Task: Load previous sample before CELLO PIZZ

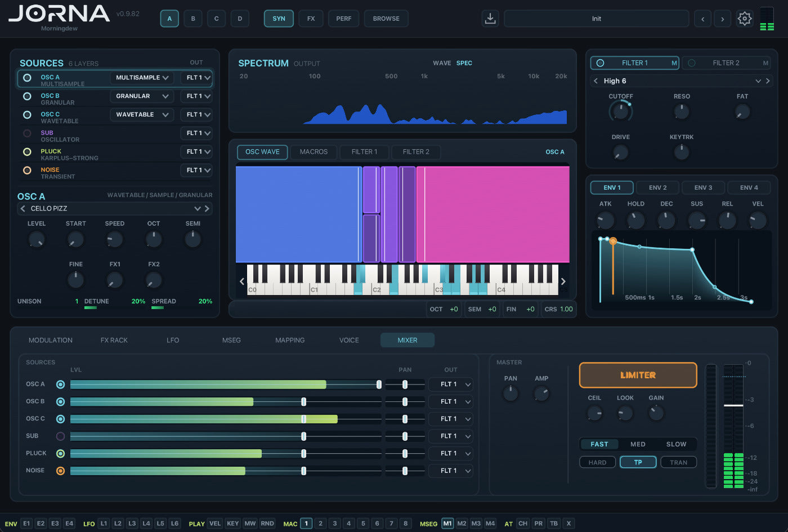Action: point(23,208)
